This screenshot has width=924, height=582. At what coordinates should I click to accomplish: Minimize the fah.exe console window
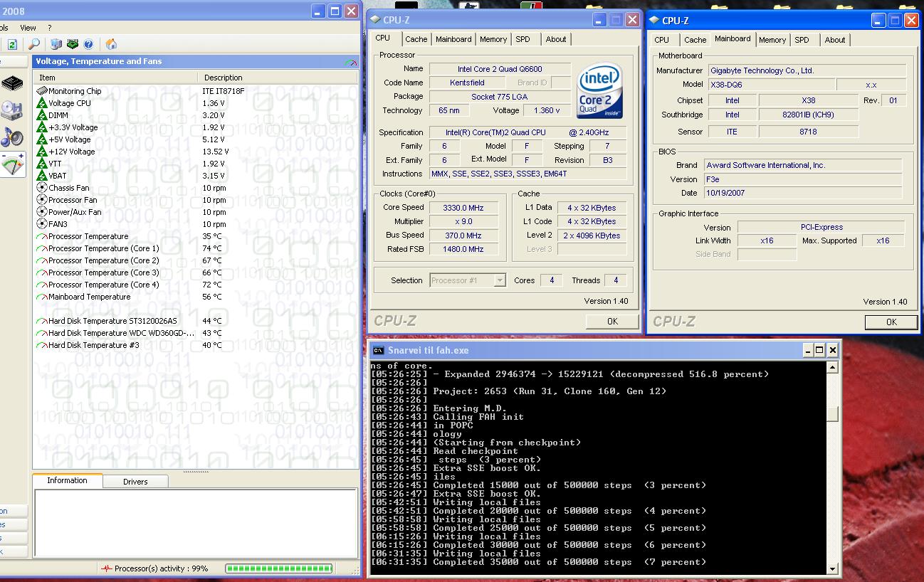point(807,350)
